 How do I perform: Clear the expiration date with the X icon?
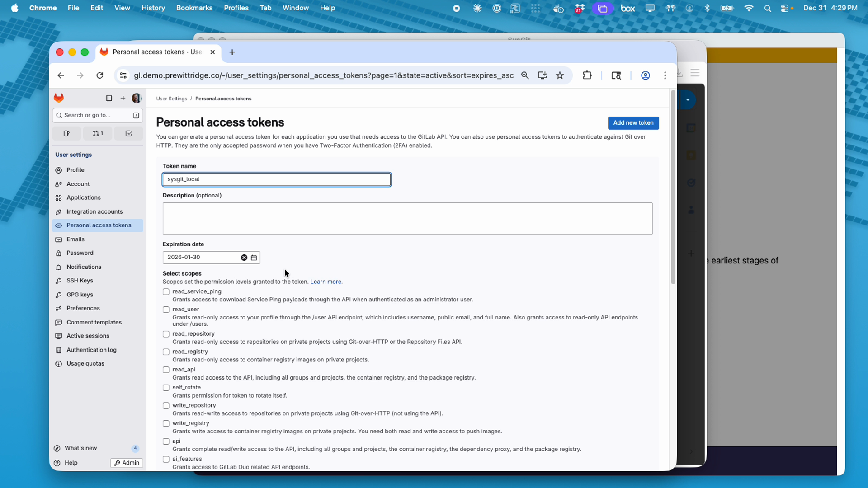[x=244, y=258]
